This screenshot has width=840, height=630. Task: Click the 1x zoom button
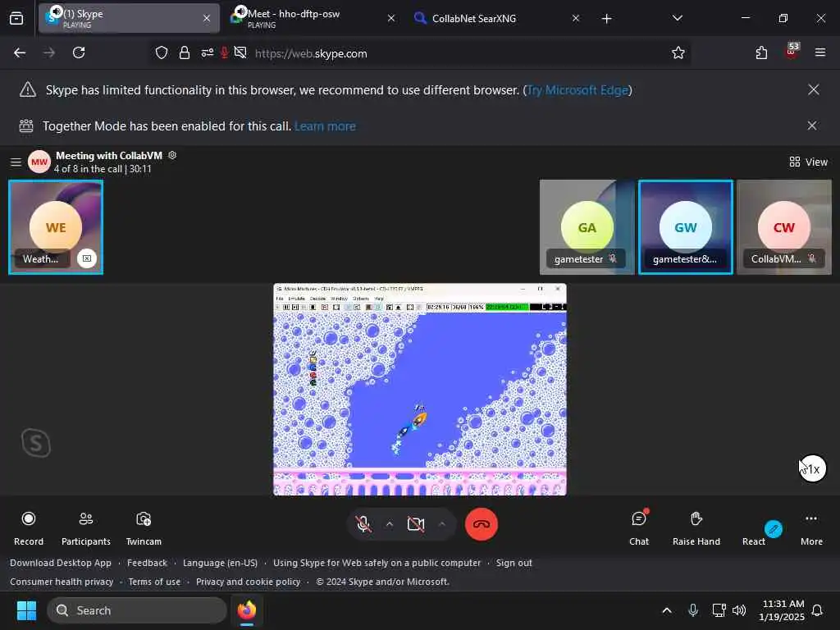[x=812, y=468]
